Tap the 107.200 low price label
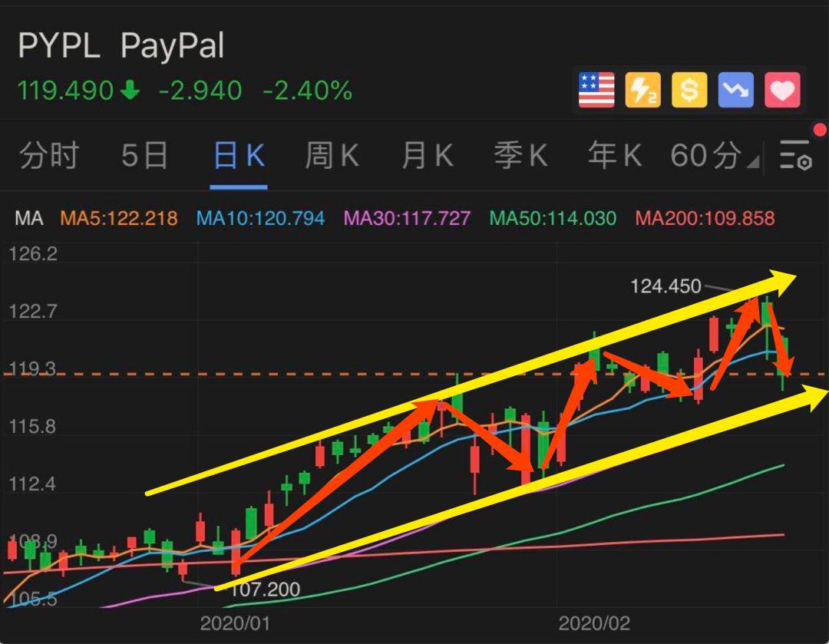 point(266,589)
